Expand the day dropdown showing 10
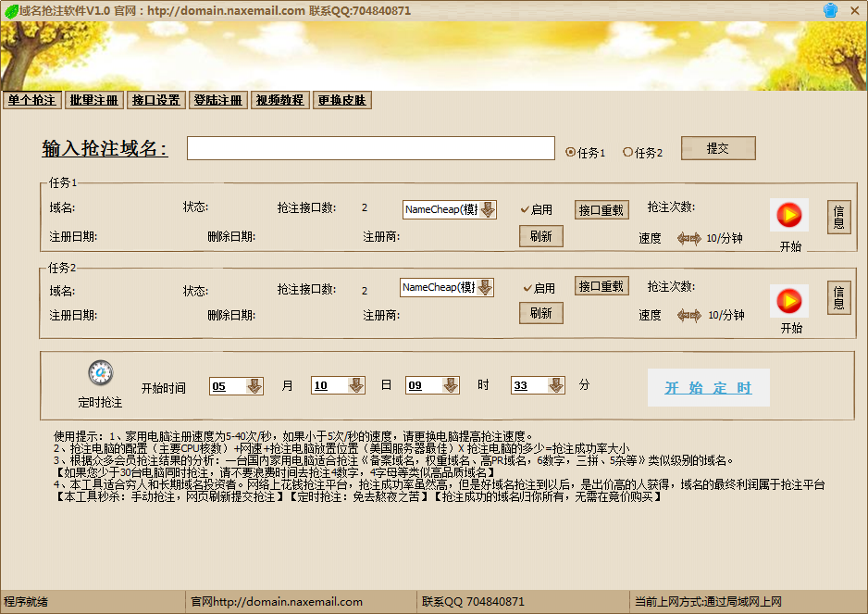This screenshot has height=614, width=868. click(356, 385)
